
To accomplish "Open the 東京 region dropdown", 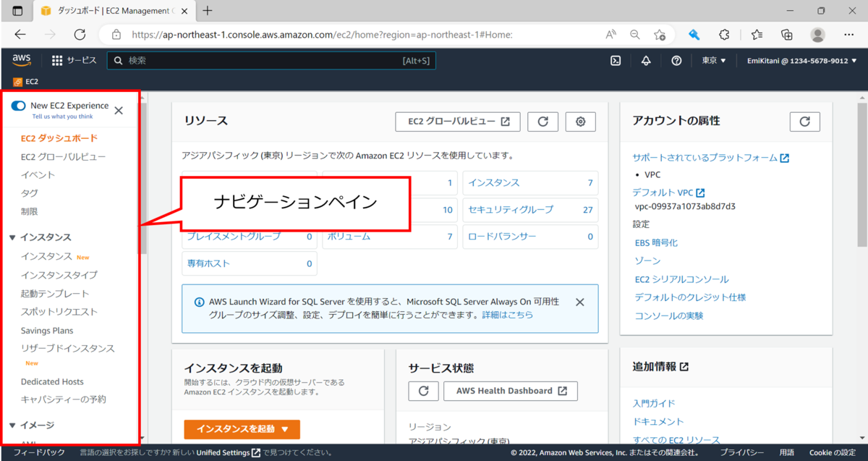I will pyautogui.click(x=714, y=61).
